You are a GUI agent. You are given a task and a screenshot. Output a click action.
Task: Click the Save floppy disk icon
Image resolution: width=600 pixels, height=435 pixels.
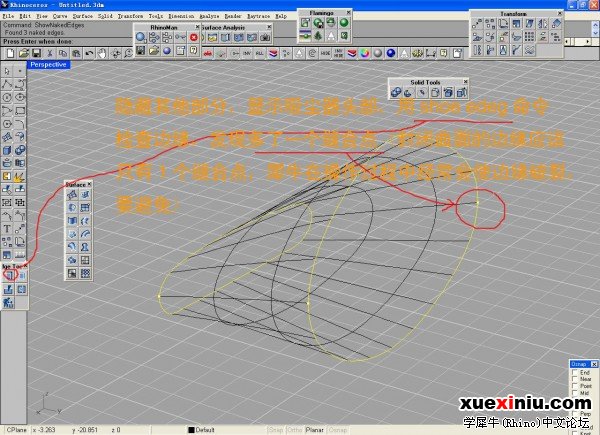tap(37, 53)
